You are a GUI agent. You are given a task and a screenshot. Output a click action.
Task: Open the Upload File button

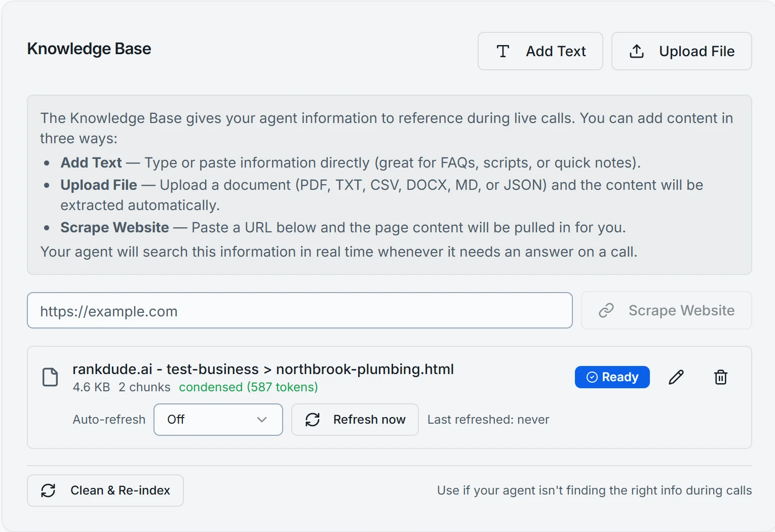pos(681,51)
